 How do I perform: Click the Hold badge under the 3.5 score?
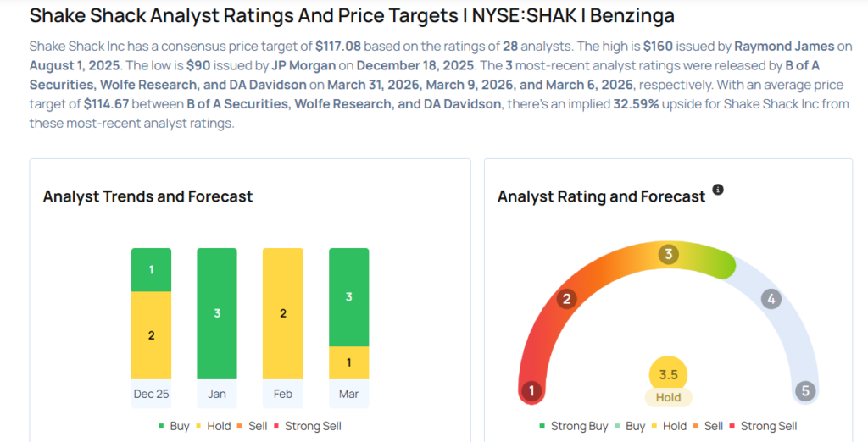[668, 397]
